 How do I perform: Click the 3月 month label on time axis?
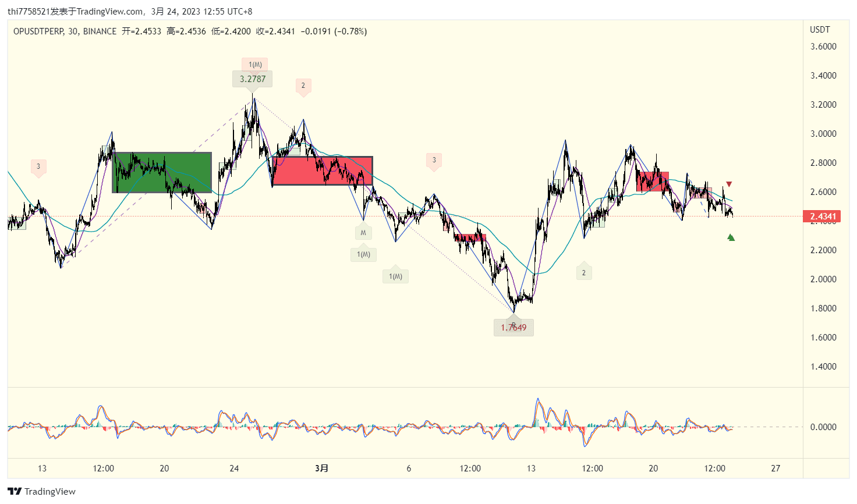(321, 468)
